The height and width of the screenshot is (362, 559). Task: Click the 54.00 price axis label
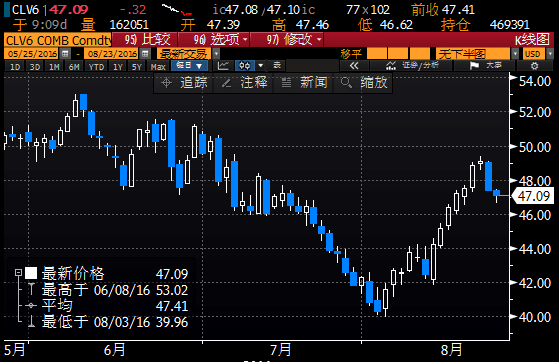(x=534, y=81)
